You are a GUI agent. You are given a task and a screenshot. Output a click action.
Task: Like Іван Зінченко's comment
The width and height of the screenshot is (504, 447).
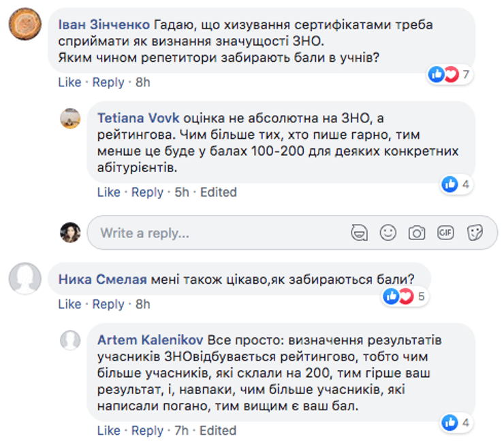point(69,82)
